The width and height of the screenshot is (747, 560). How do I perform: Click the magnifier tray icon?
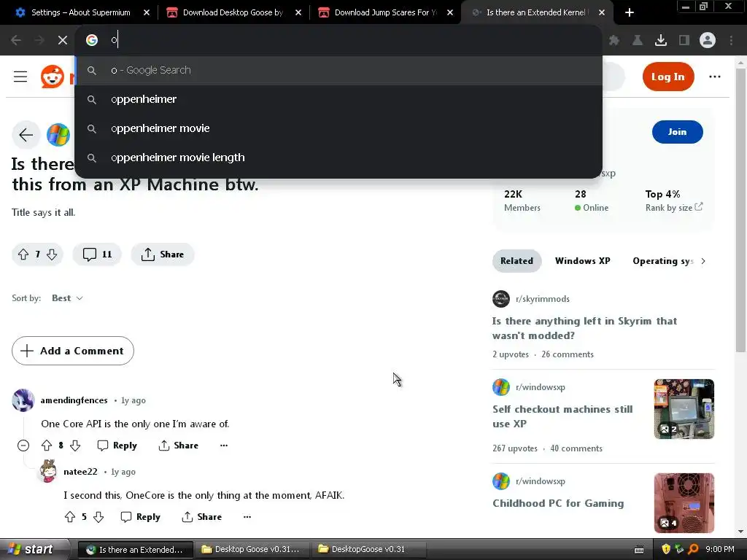pyautogui.click(x=693, y=549)
